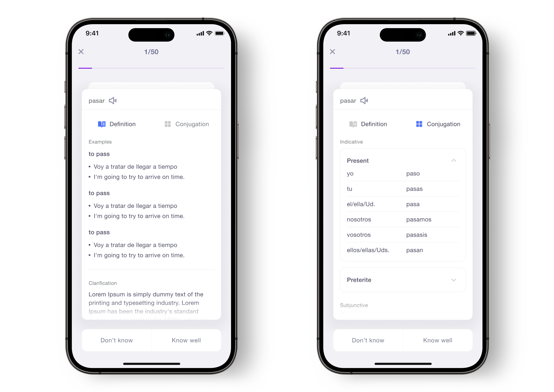Tap the close X button top left
Viewport: 554px width, 392px height.
[x=81, y=52]
